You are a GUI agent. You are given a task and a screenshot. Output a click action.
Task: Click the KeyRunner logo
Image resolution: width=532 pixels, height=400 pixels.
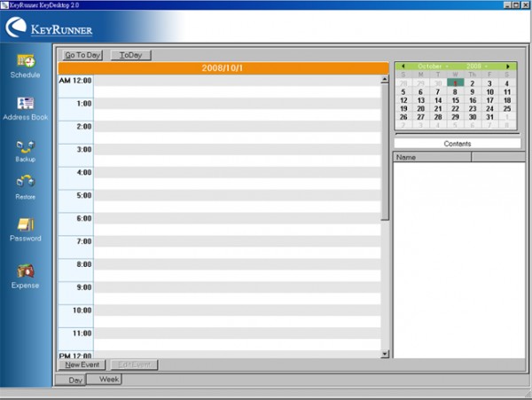49,27
